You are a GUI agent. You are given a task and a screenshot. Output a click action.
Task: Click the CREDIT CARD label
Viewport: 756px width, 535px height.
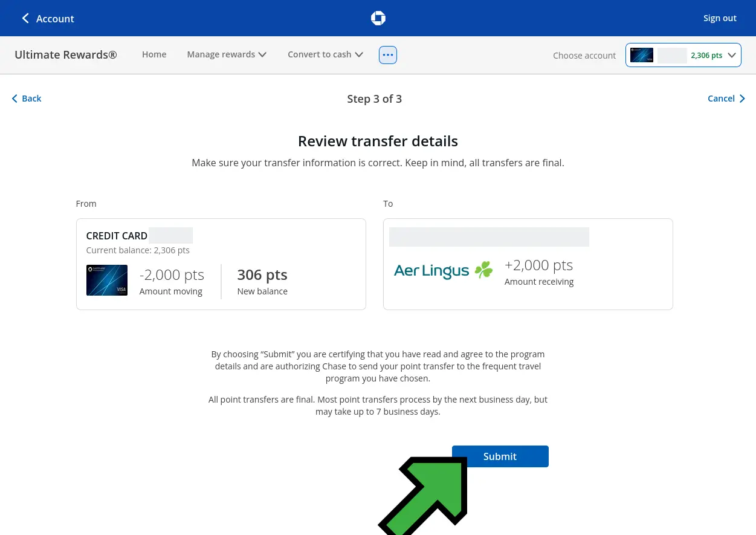tap(117, 236)
